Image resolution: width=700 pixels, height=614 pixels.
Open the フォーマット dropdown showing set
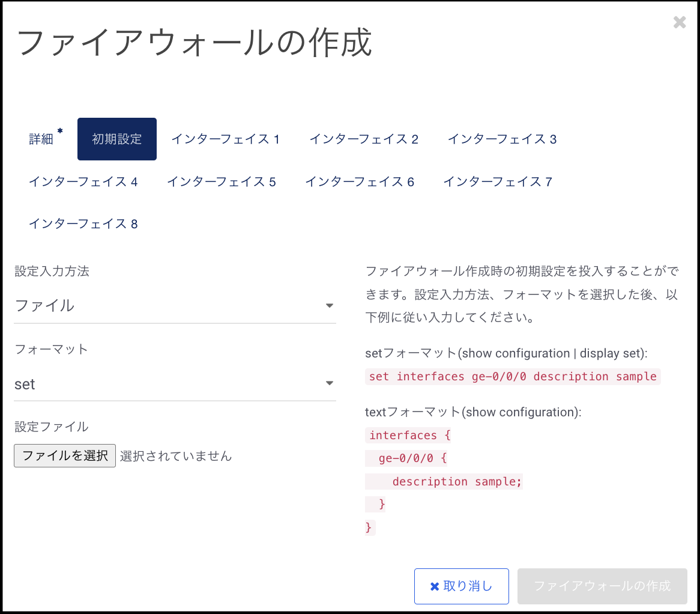pos(175,384)
